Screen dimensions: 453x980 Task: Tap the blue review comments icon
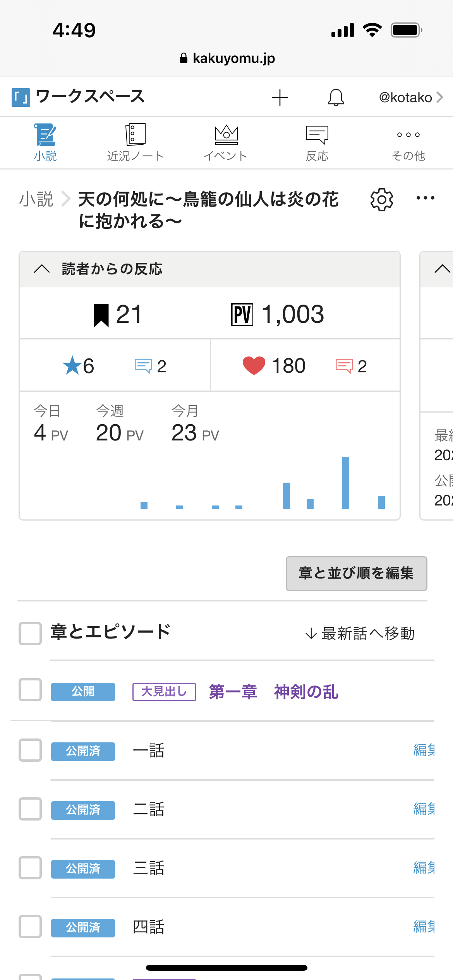tap(143, 366)
